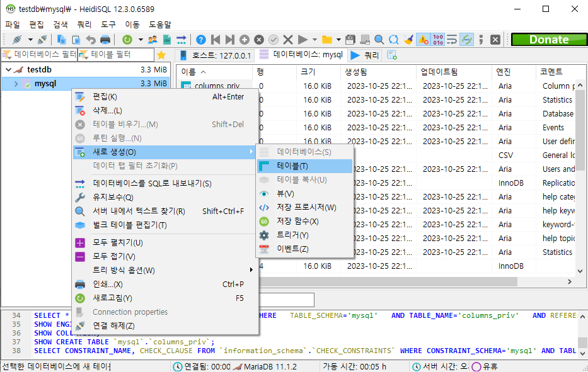Click the undo arrow icon
Viewport: 588px width, 372px height.
point(91,39)
